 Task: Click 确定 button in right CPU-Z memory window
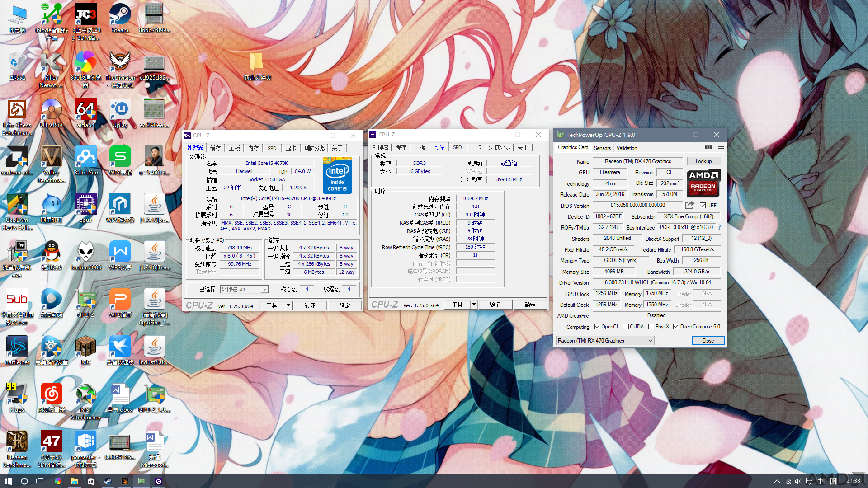point(530,305)
